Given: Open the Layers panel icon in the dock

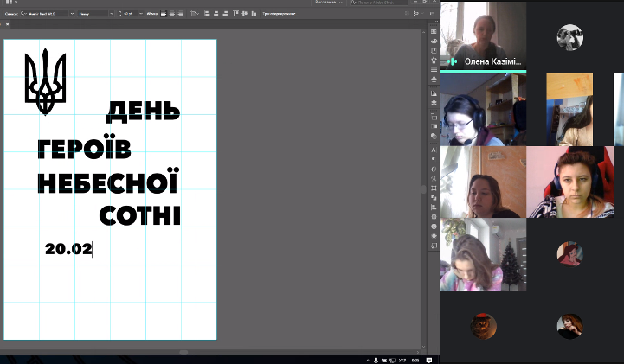Looking at the screenshot, I should click(x=434, y=102).
